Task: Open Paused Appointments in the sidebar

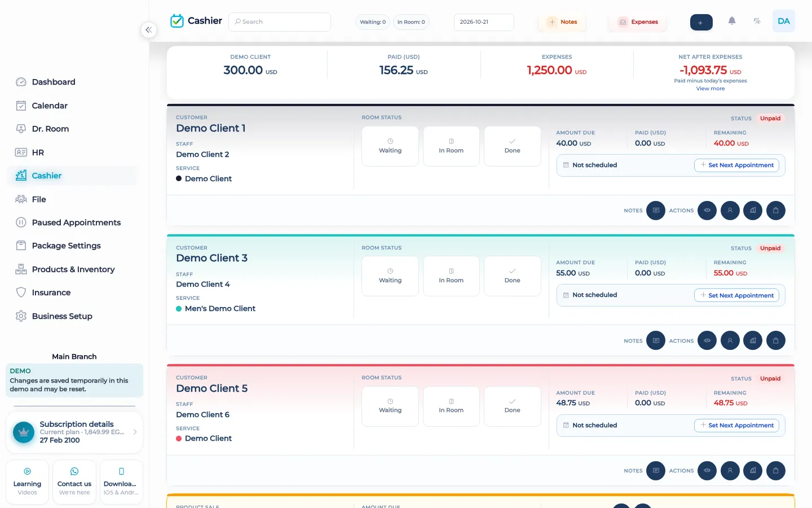Action: point(72,222)
